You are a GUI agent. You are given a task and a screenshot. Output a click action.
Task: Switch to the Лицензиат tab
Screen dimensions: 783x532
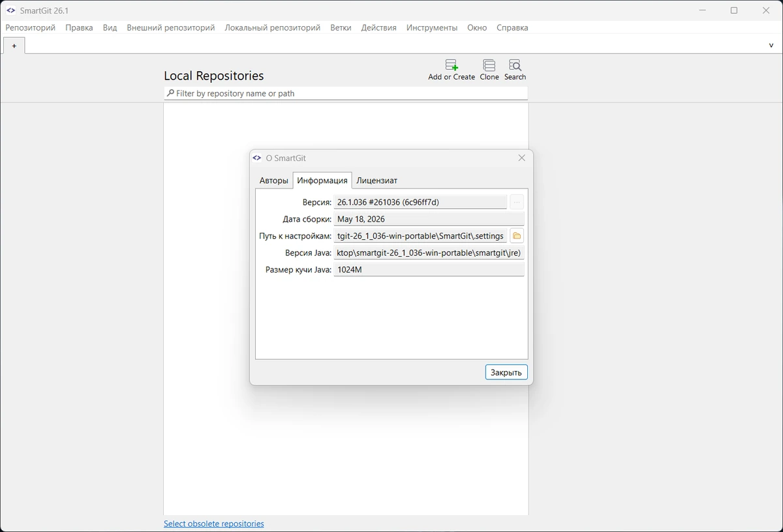[x=376, y=181]
